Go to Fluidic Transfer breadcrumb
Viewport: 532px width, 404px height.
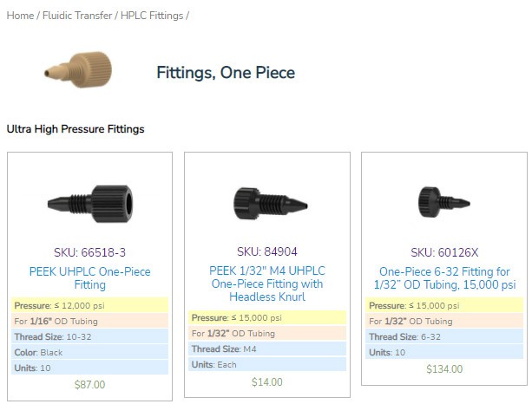point(77,16)
